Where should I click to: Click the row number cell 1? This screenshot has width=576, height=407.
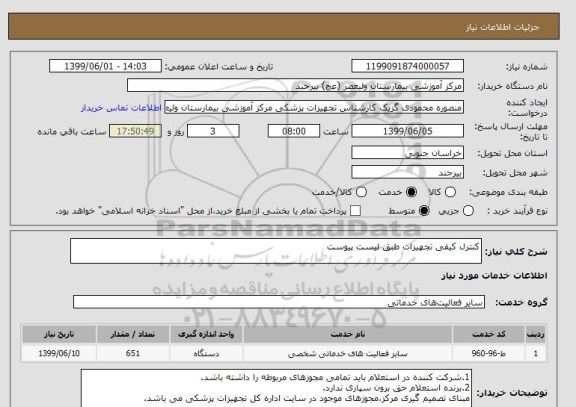(x=535, y=353)
